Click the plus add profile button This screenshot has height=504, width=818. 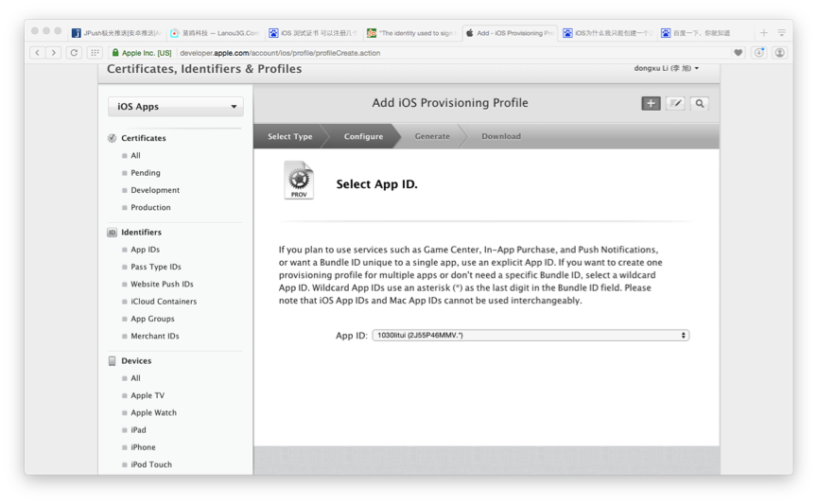click(651, 103)
